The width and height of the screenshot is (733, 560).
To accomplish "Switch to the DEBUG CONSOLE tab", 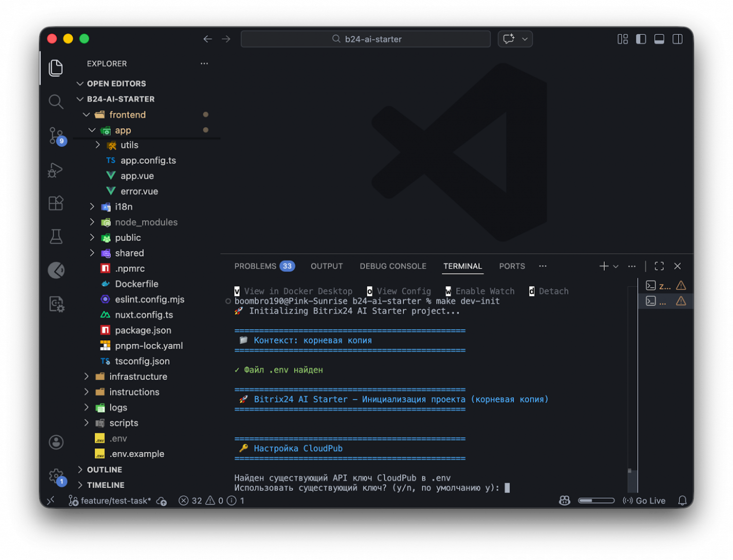I will tap(393, 266).
